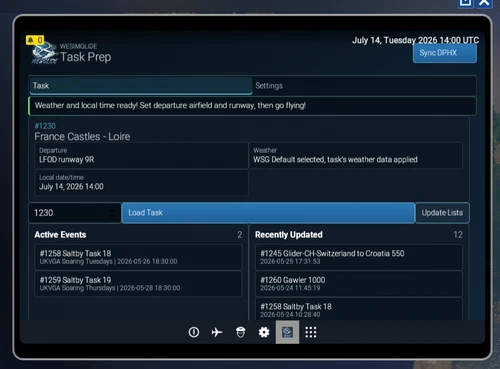Click the task number field showing 1230
This screenshot has height=369, width=500.
point(75,213)
